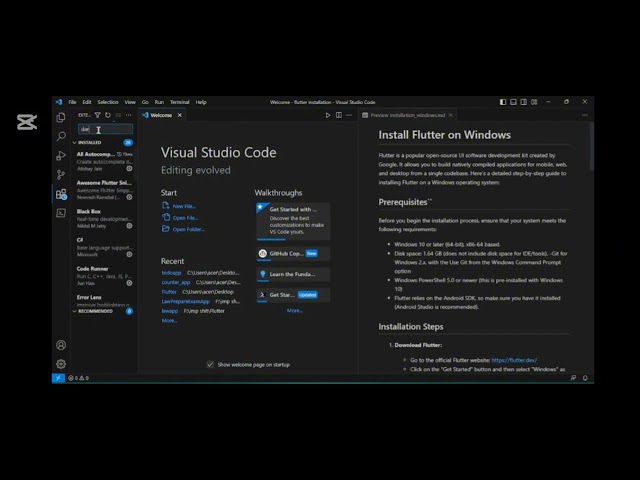The width and height of the screenshot is (640, 480).
Task: Open the Edit menu
Action: 87,102
